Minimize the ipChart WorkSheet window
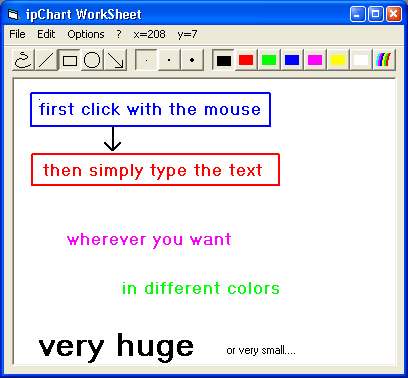The height and width of the screenshot is (378, 408). pyautogui.click(x=358, y=15)
